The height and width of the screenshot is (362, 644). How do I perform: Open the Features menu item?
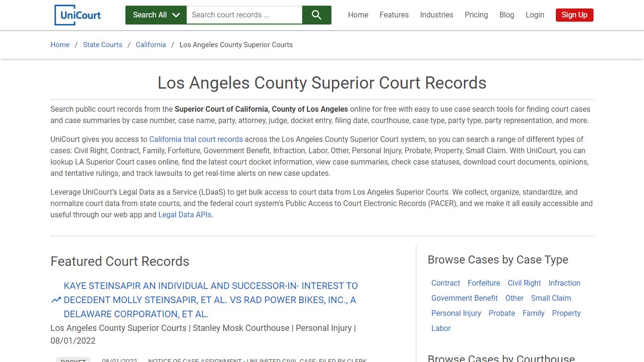point(394,15)
